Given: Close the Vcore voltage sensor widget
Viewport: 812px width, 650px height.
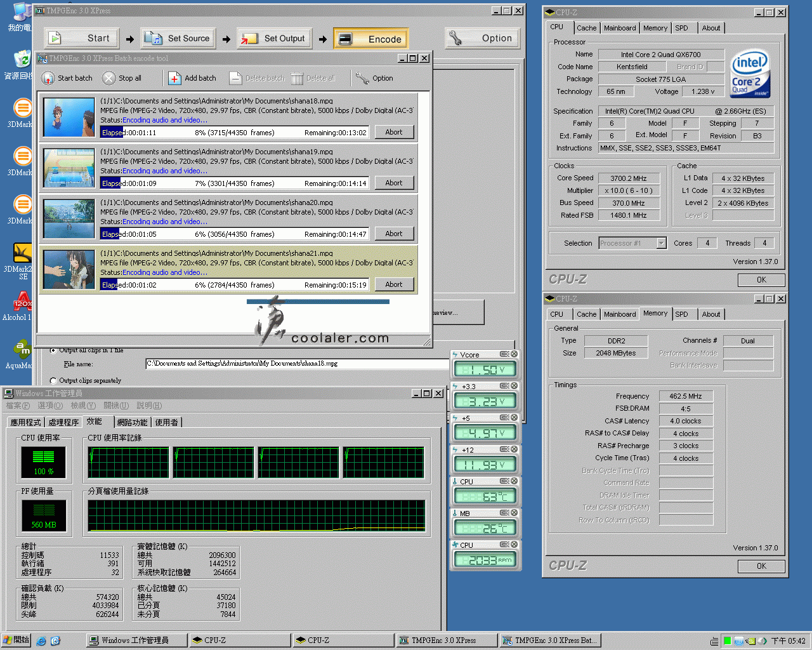Looking at the screenshot, I should click(x=514, y=354).
